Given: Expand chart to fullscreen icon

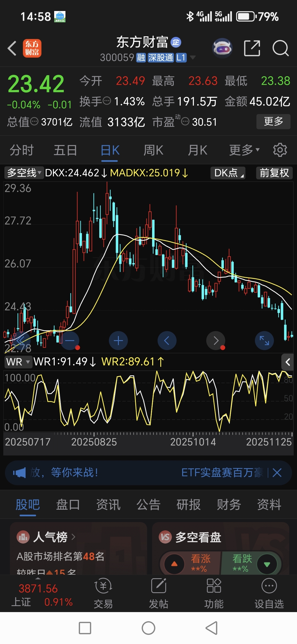Looking at the screenshot, I should point(265,341).
